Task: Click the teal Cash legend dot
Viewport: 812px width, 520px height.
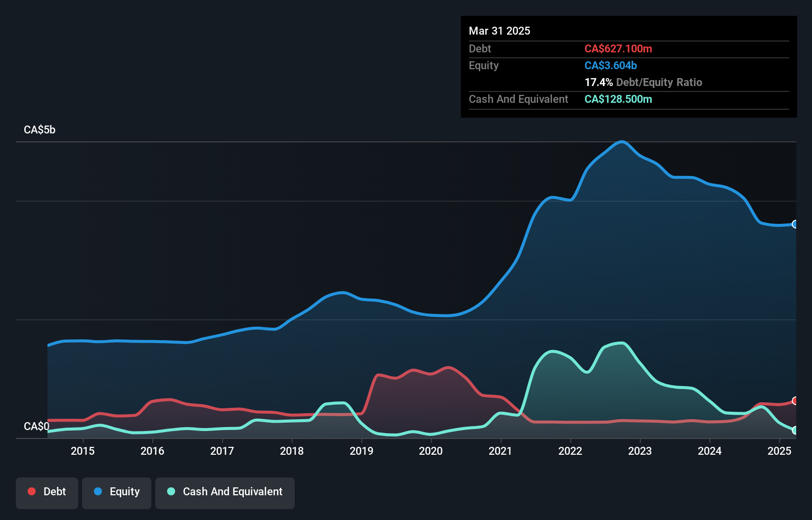Action: click(x=171, y=491)
